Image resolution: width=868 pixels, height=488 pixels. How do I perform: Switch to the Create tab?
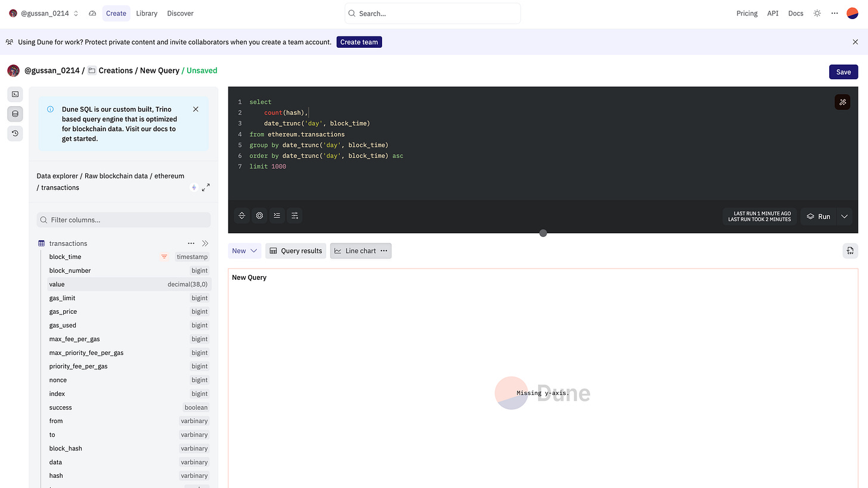(116, 13)
